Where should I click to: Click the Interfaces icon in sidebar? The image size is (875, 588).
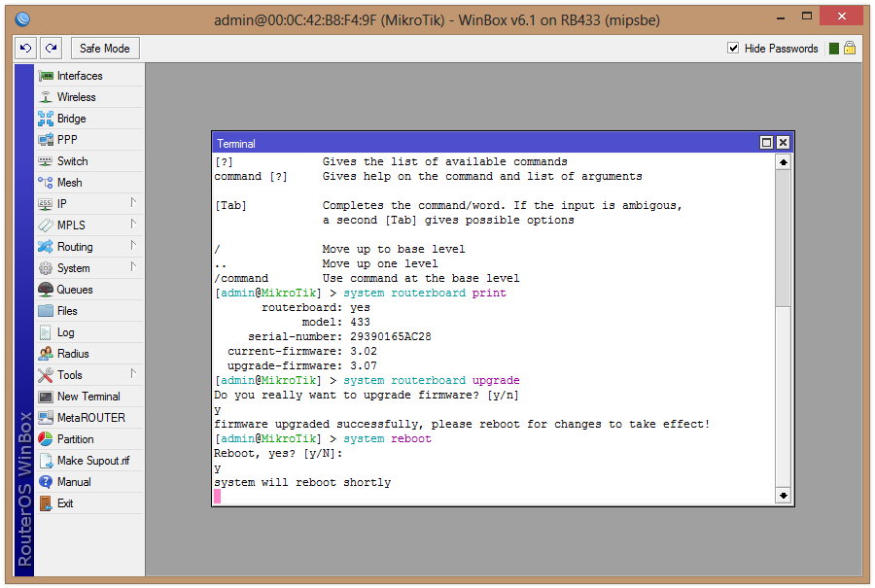coord(46,76)
